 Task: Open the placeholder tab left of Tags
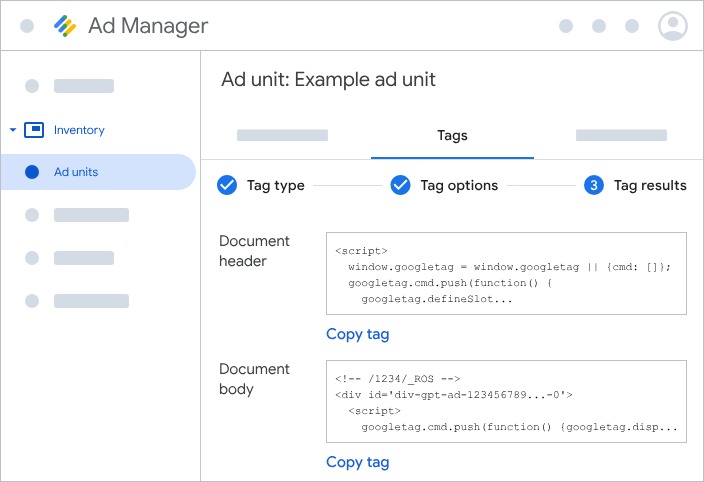click(282, 135)
